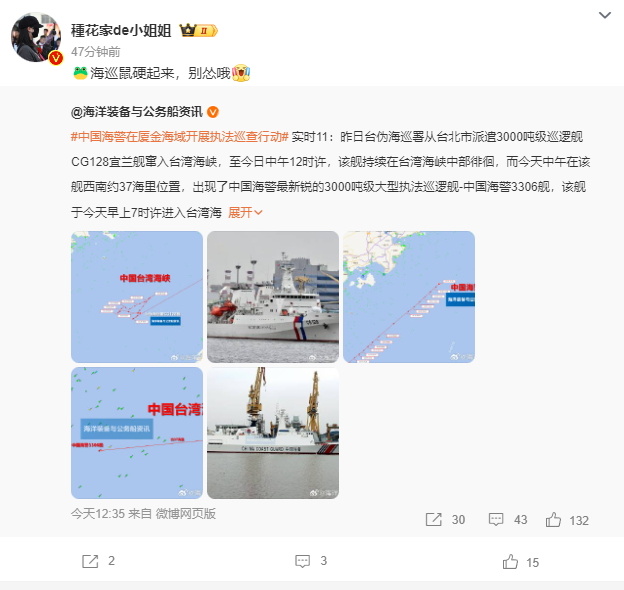Screen dimensions: 624x590
Task: View the zoomed strait map with green markers
Action: 137,433
